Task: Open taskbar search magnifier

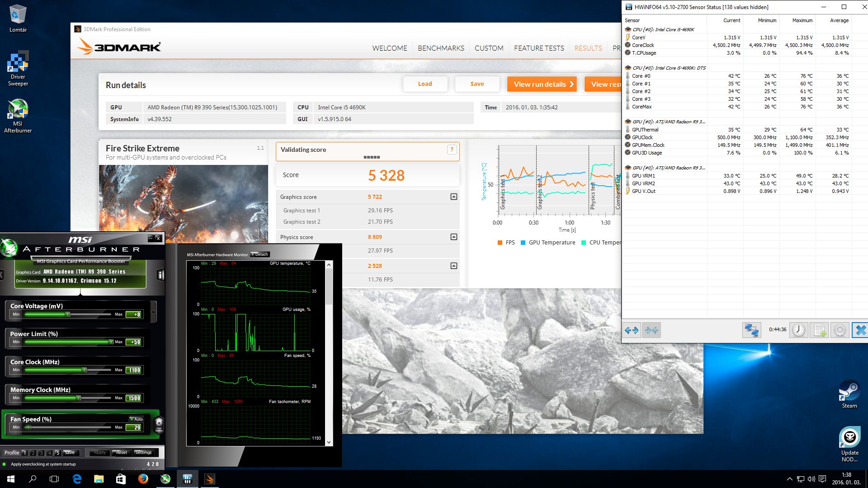Action: point(33,479)
